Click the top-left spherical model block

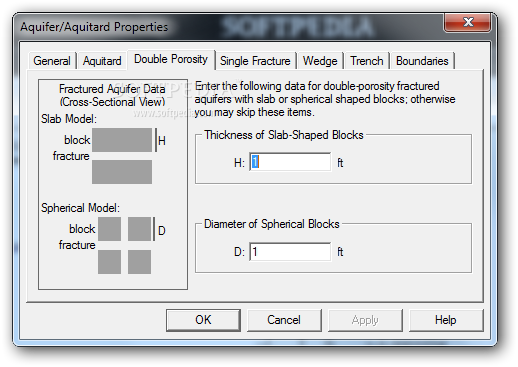click(109, 229)
